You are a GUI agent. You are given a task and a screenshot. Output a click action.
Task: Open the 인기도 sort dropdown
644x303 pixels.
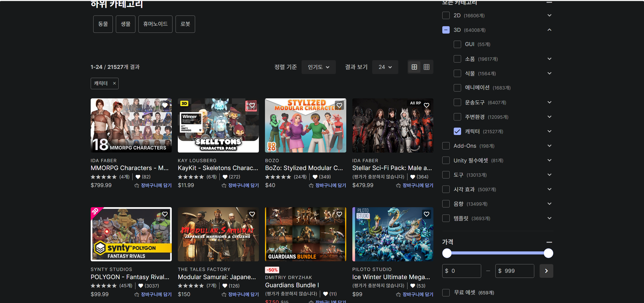318,67
